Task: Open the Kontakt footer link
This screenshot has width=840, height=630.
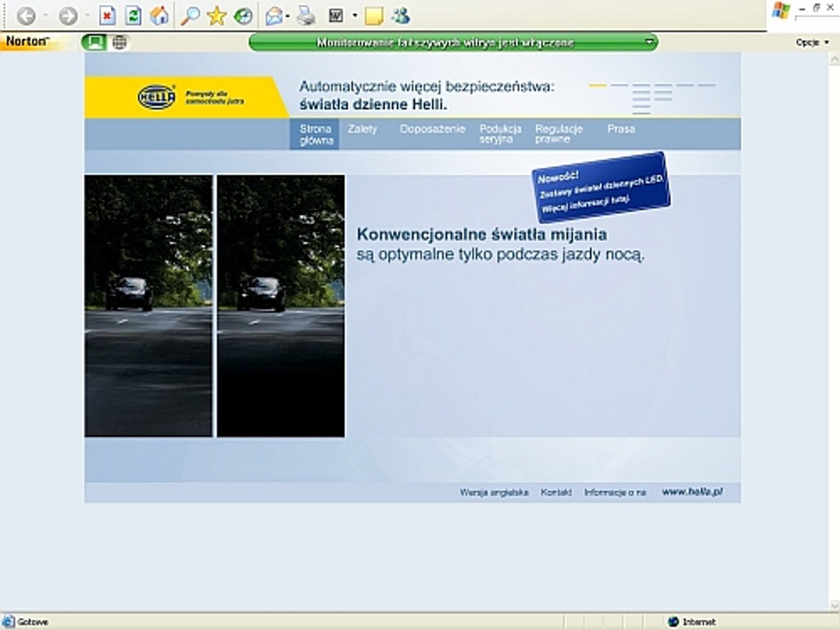Action: 556,492
